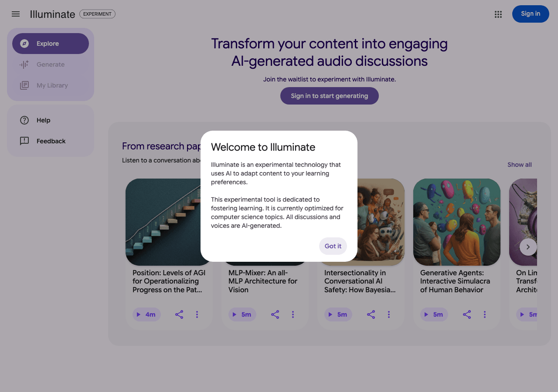The image size is (558, 392).
Task: Dismiss the welcome dialog with Got it
Action: point(333,246)
